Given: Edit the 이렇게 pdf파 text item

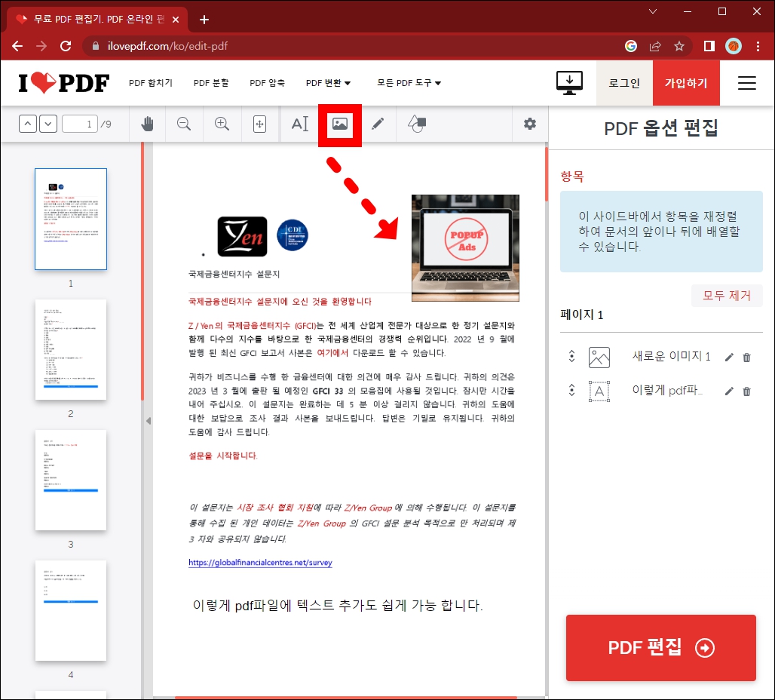Looking at the screenshot, I should pyautogui.click(x=728, y=391).
